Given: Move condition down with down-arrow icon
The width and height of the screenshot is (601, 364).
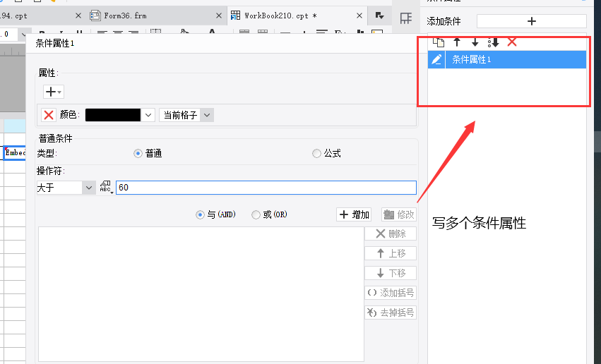Looking at the screenshot, I should 475,42.
